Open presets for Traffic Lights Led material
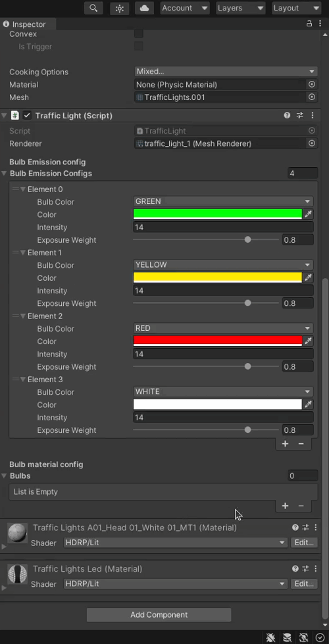Image resolution: width=329 pixels, height=644 pixels. click(305, 569)
